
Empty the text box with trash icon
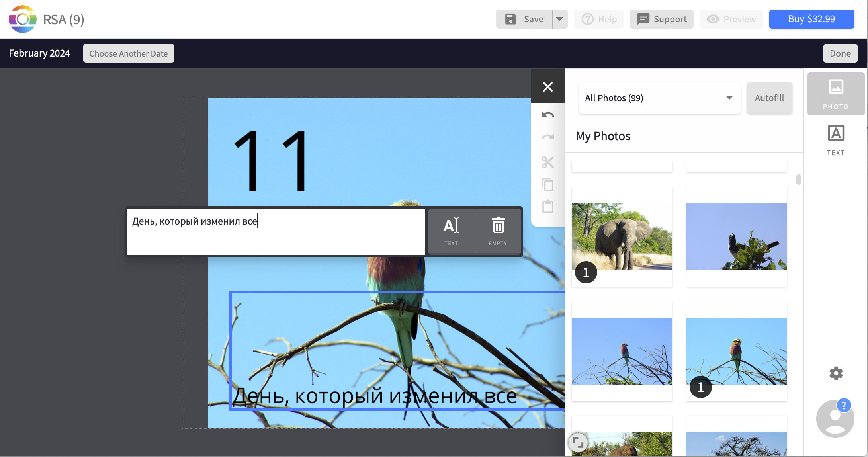click(x=498, y=231)
